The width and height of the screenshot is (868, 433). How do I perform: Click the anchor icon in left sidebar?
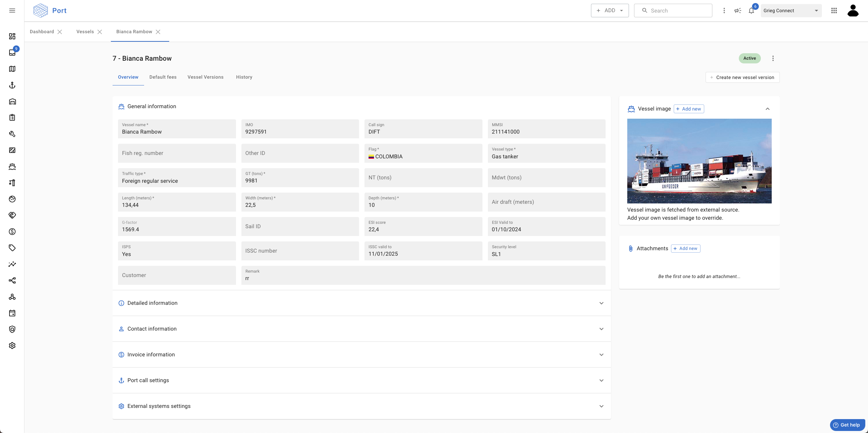point(12,85)
